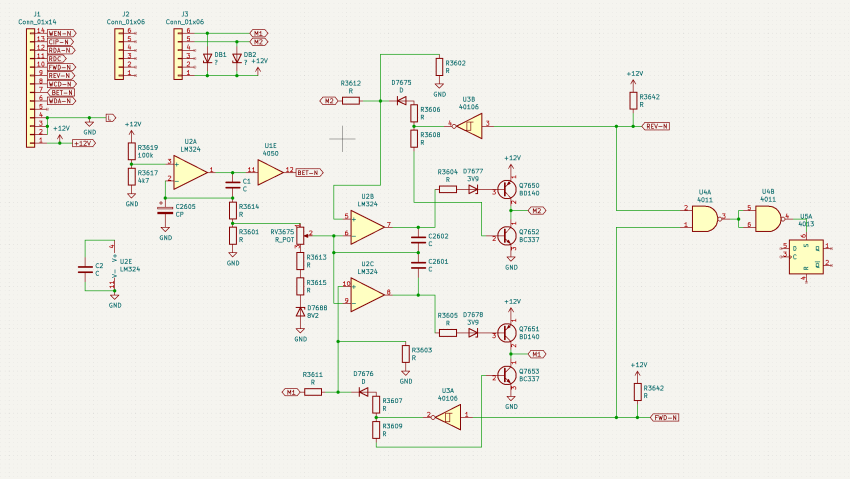The image size is (850, 479).
Task: Click the U1E 4050 buffer symbol
Action: tap(270, 172)
